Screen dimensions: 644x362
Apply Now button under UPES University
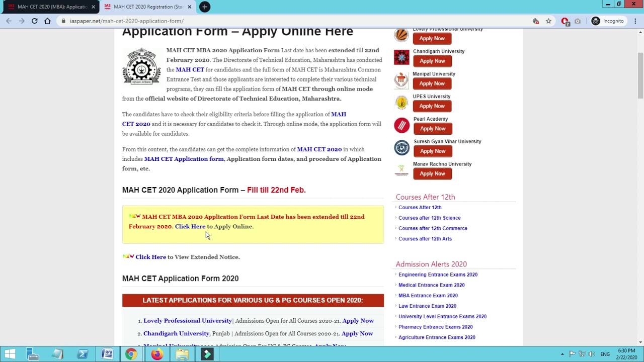point(432,106)
